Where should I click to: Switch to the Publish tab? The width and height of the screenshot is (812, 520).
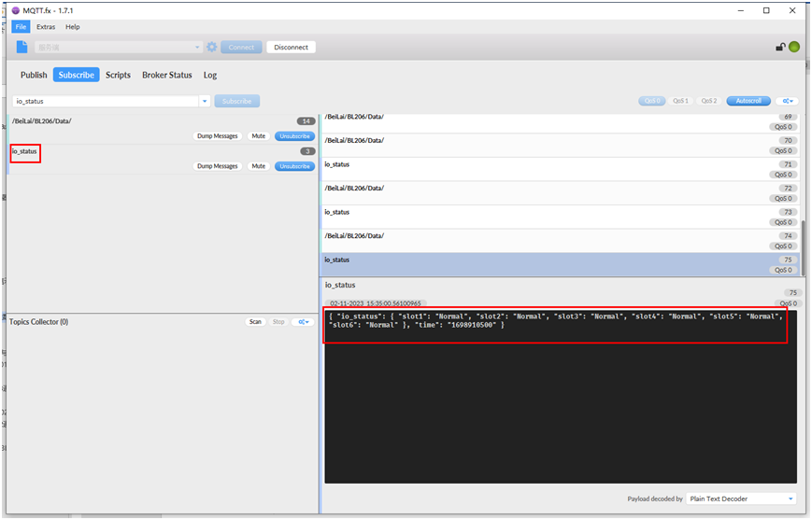click(34, 75)
